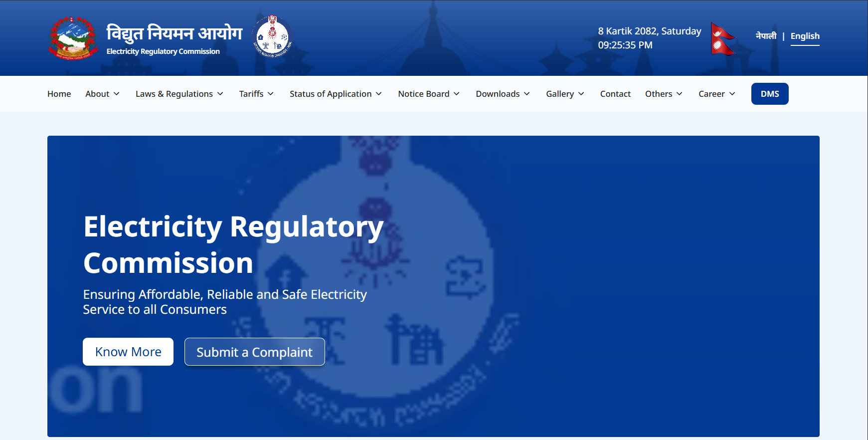
Task: Expand the Notice Board menu
Action: [429, 94]
